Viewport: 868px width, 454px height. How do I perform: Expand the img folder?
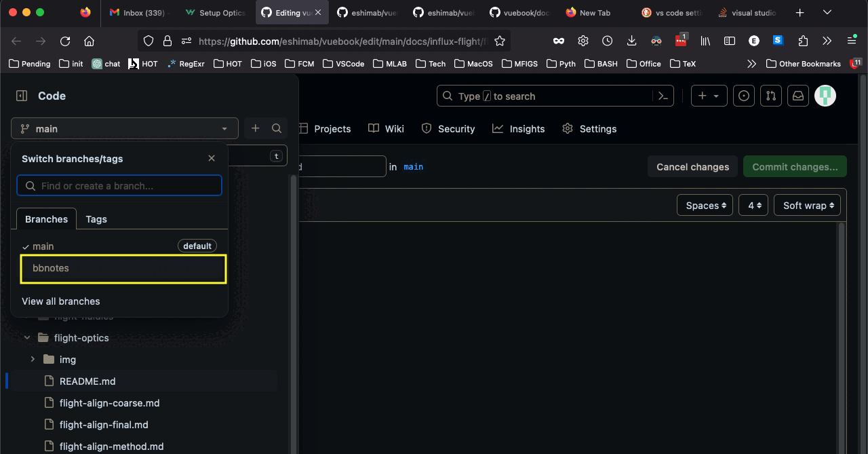33,360
